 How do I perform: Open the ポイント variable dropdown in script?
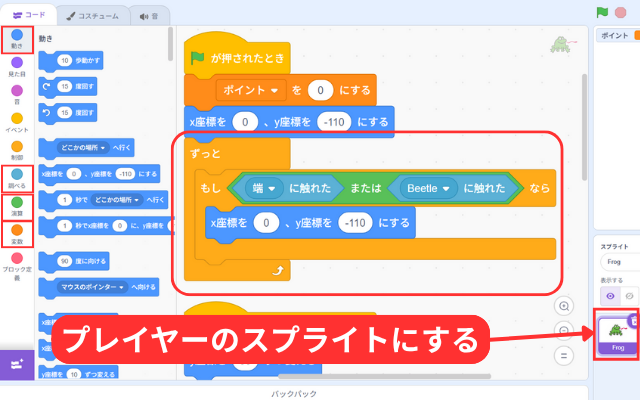tap(251, 90)
